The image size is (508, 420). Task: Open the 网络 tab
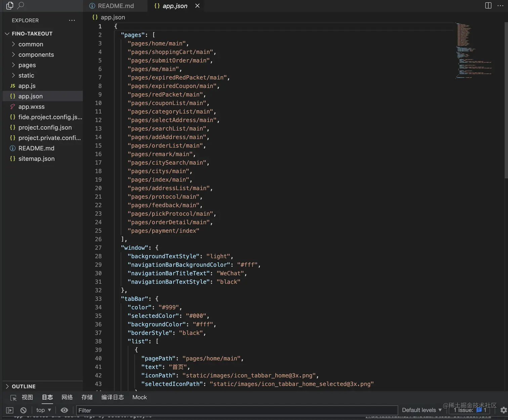67,398
